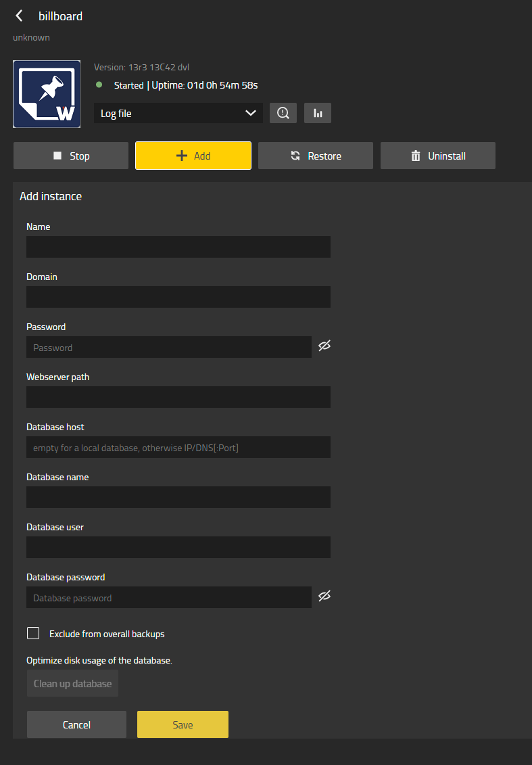Viewport: 532px width, 765px height.
Task: Click the billboard app pin logo
Action: click(47, 94)
